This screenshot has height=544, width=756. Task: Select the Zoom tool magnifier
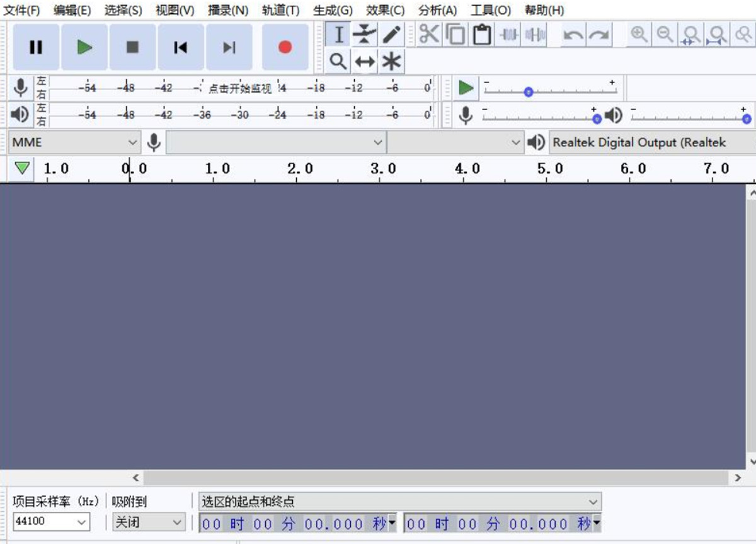[338, 62]
